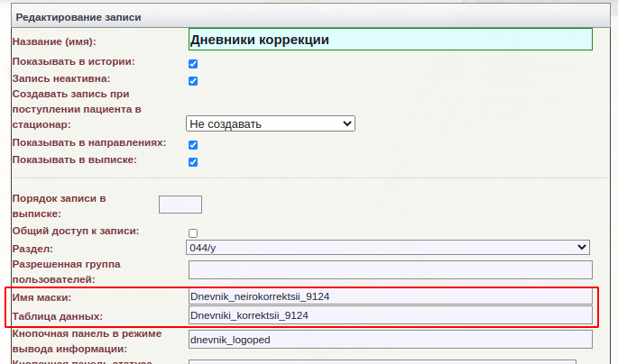Click the 'Запись неактивна:' label text

61,79
